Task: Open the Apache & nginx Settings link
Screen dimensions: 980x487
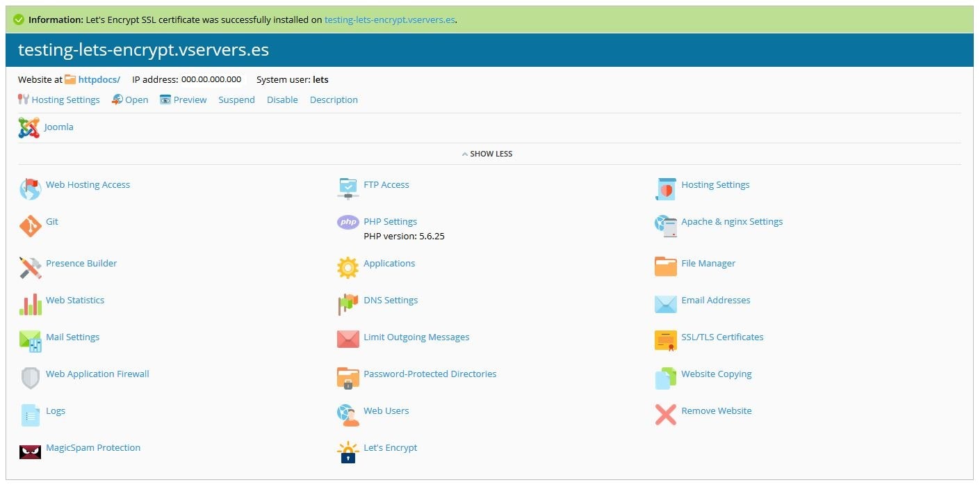Action: tap(732, 221)
